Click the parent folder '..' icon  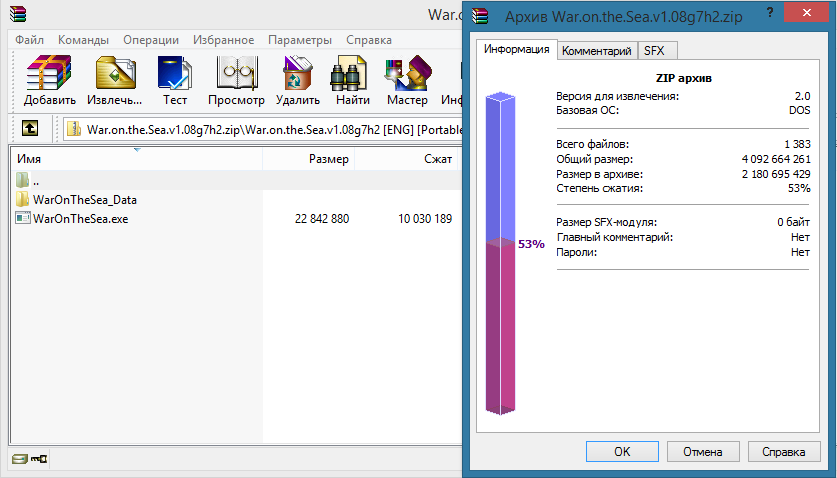(22, 181)
